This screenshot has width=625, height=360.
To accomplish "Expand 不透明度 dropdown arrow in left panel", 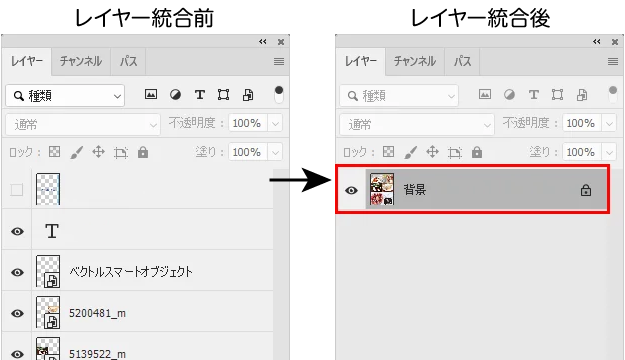I will tap(275, 123).
